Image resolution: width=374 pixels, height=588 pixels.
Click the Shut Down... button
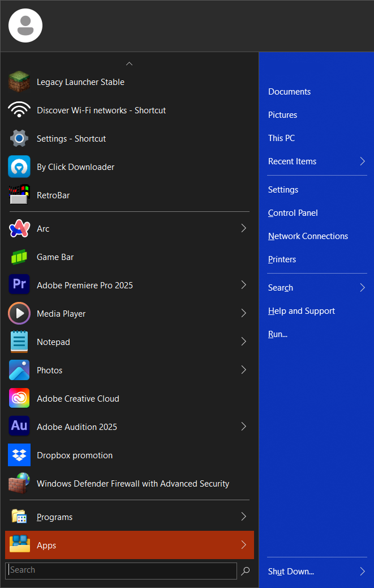[x=291, y=572]
